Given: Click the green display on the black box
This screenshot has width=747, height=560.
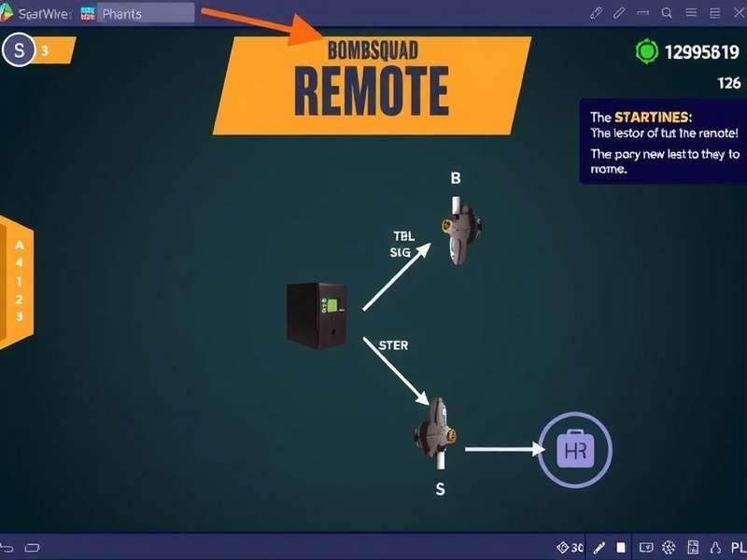Looking at the screenshot, I should click(331, 306).
